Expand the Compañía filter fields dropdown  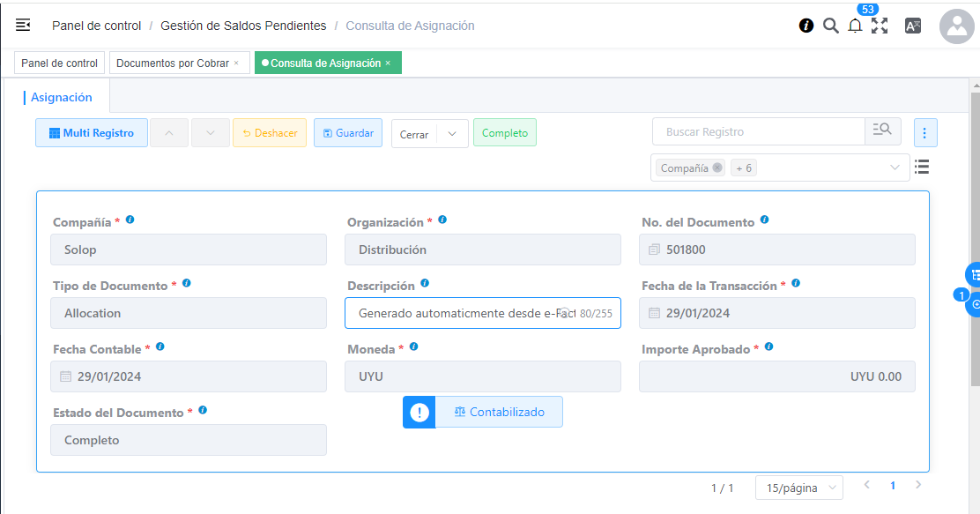(895, 168)
